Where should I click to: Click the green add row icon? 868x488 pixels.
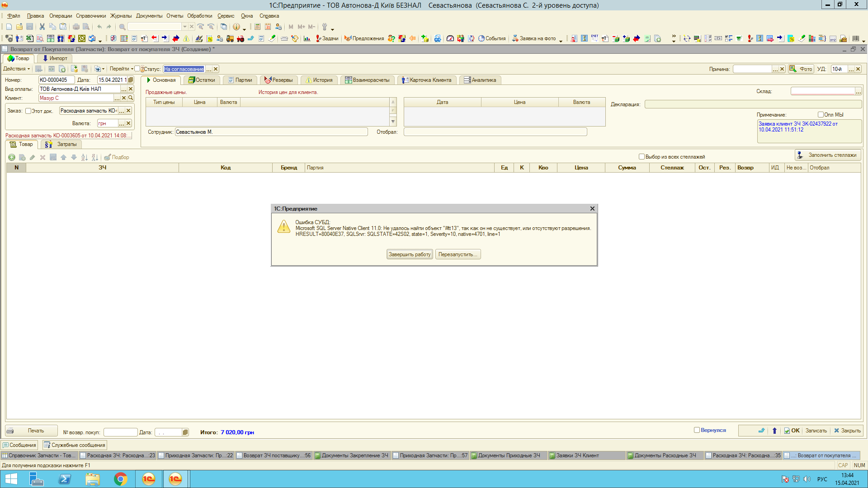tap(12, 157)
